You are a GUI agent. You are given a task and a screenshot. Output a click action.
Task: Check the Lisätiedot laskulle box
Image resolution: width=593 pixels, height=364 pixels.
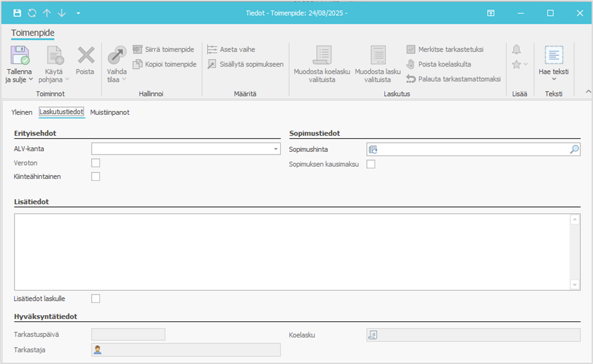coord(95,299)
